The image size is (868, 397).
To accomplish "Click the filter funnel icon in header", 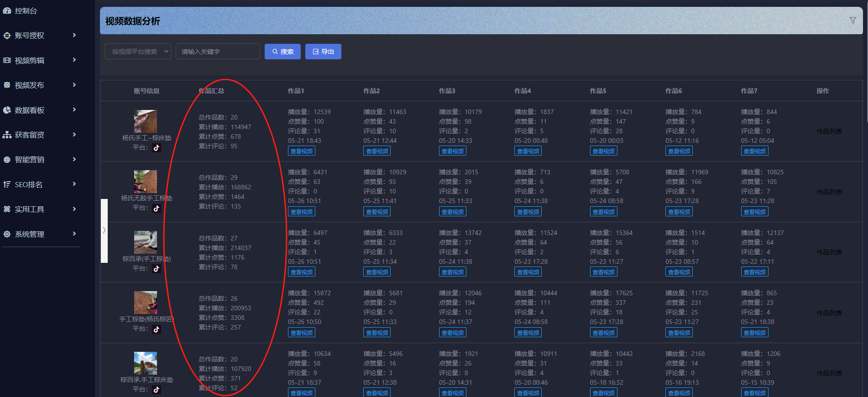I will [852, 21].
